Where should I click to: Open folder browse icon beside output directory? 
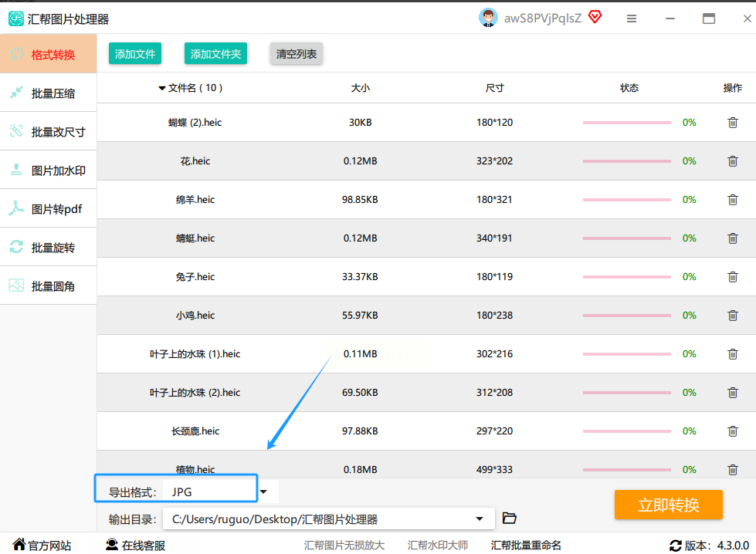pyautogui.click(x=509, y=518)
